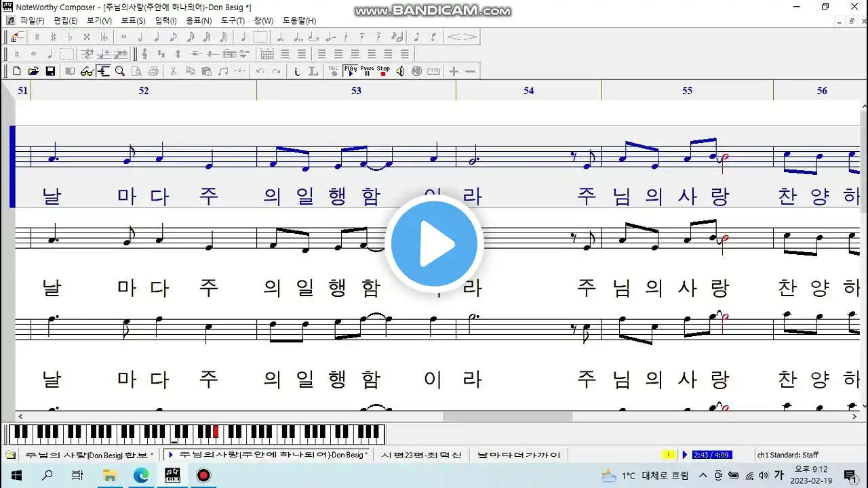Click measure number 55 in ruler
The image size is (868, 488).
pos(687,90)
